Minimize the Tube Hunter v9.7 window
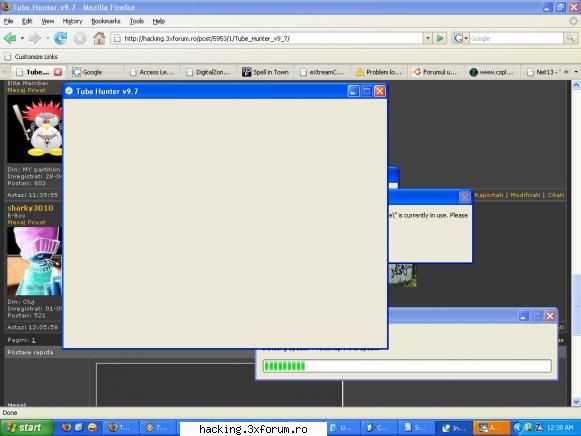This screenshot has height=436, width=581. [353, 91]
